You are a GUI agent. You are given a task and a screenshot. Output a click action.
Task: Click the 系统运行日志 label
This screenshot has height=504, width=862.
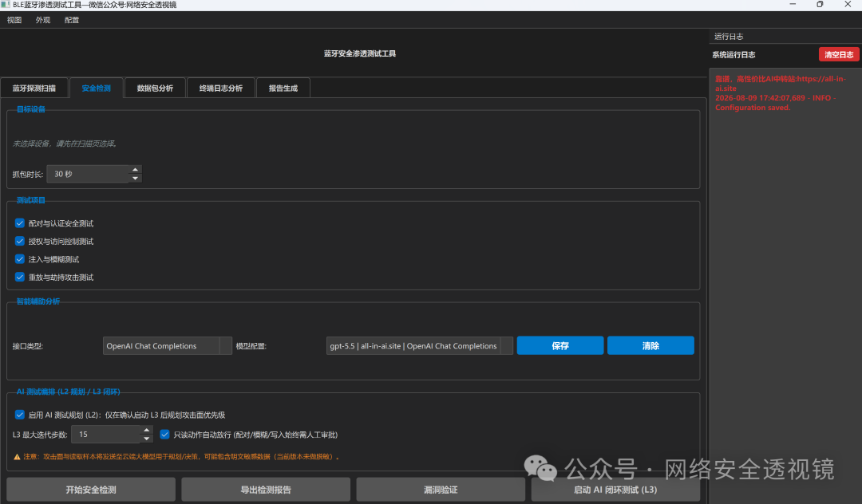point(733,54)
